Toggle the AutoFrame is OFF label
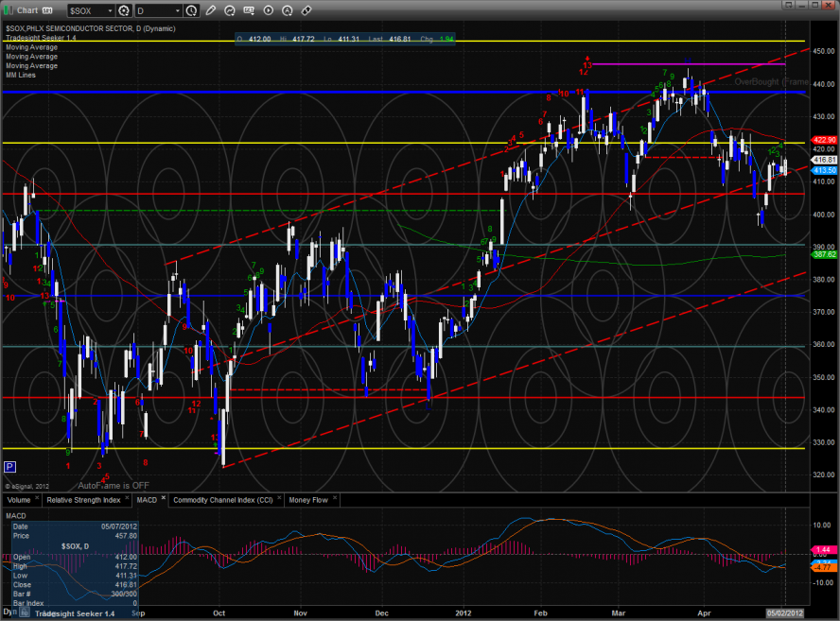Viewport: 840px width, 621px height. click(x=114, y=485)
